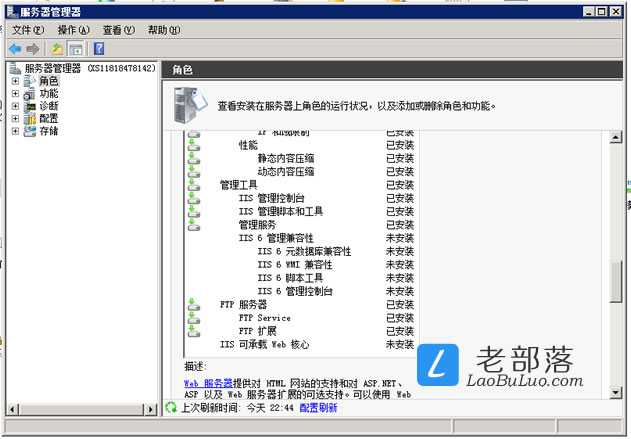Select 存储 in the left tree
631x439 pixels.
point(49,131)
